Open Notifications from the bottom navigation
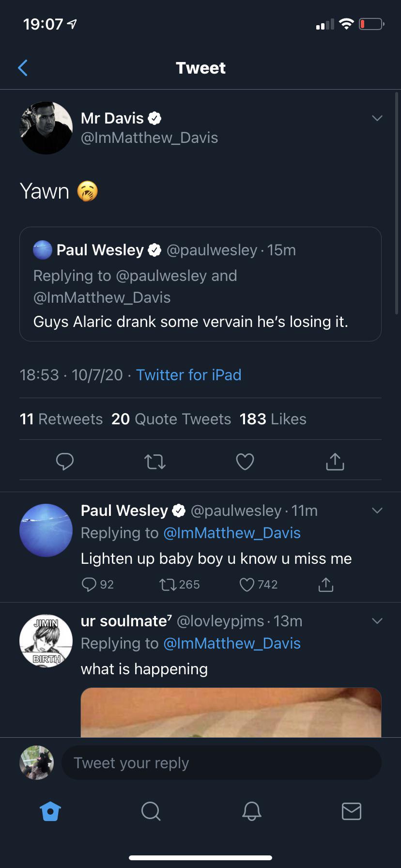Viewport: 401px width, 868px height. click(251, 812)
